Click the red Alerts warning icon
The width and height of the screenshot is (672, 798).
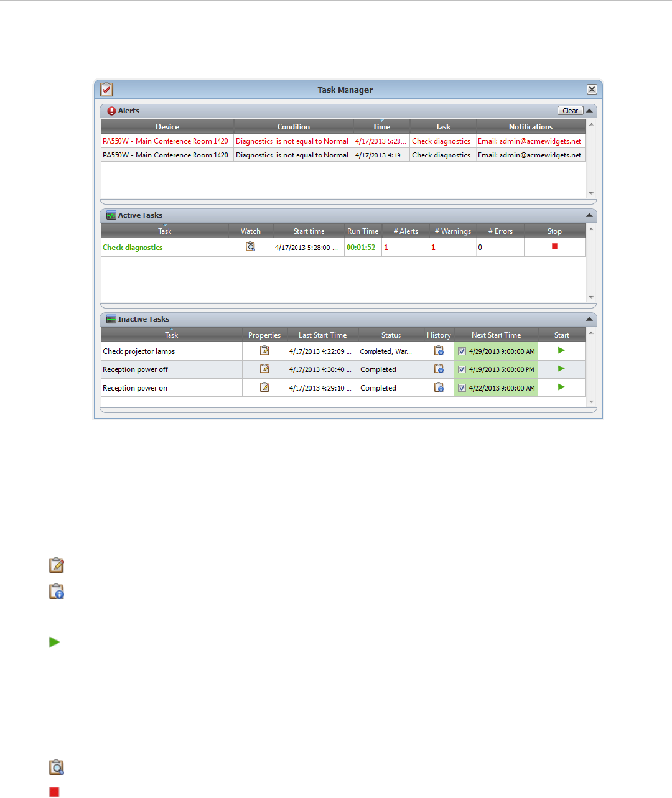click(111, 111)
